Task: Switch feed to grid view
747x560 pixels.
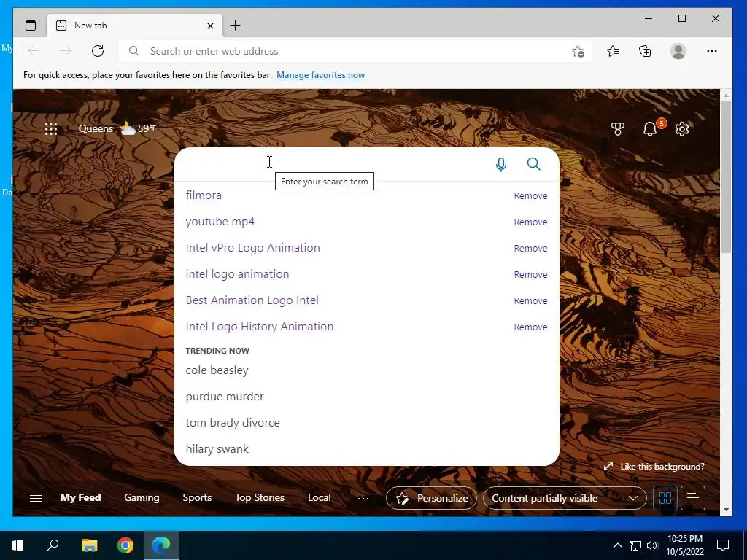Action: pyautogui.click(x=665, y=498)
